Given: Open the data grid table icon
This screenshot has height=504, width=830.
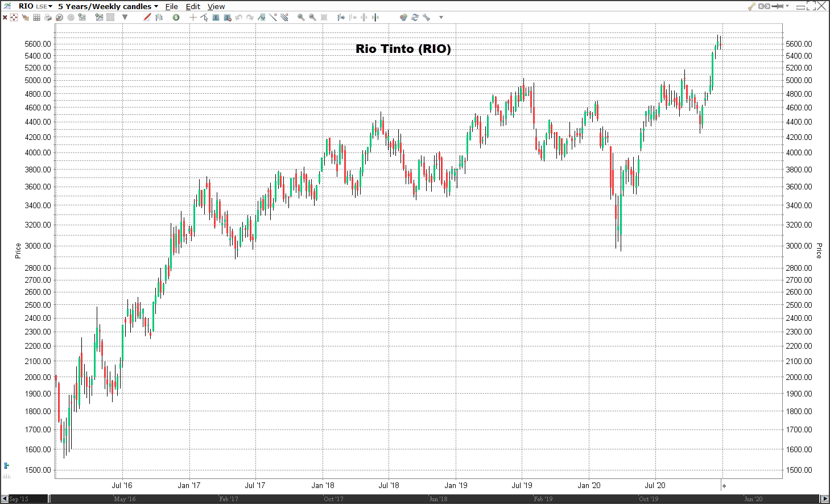Looking at the screenshot, I should pyautogui.click(x=36, y=18).
